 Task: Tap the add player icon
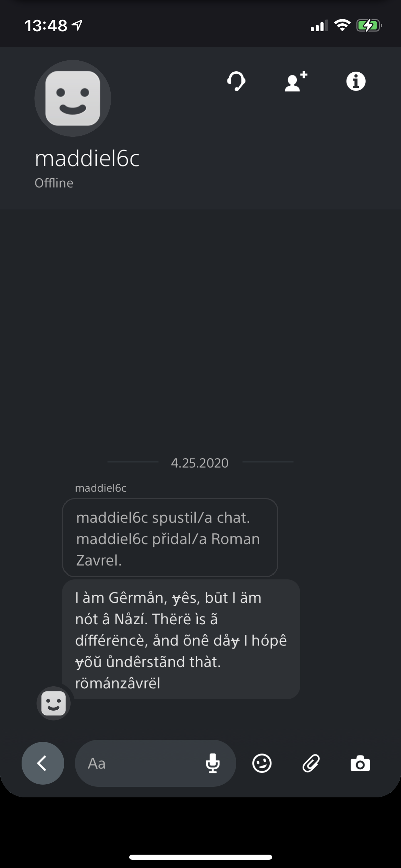coord(296,82)
